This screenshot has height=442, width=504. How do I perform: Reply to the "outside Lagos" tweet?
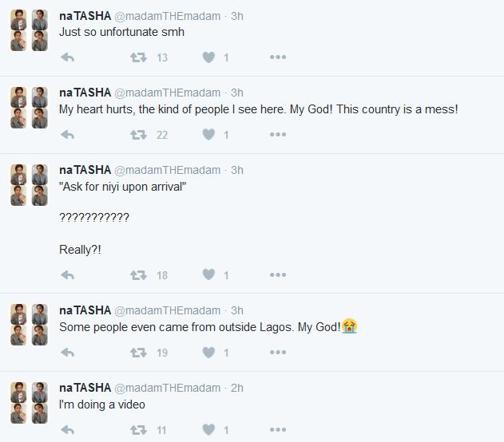(x=68, y=353)
